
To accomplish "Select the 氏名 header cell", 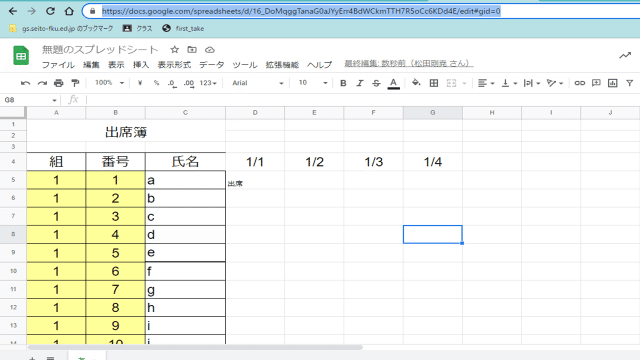I will pos(185,162).
